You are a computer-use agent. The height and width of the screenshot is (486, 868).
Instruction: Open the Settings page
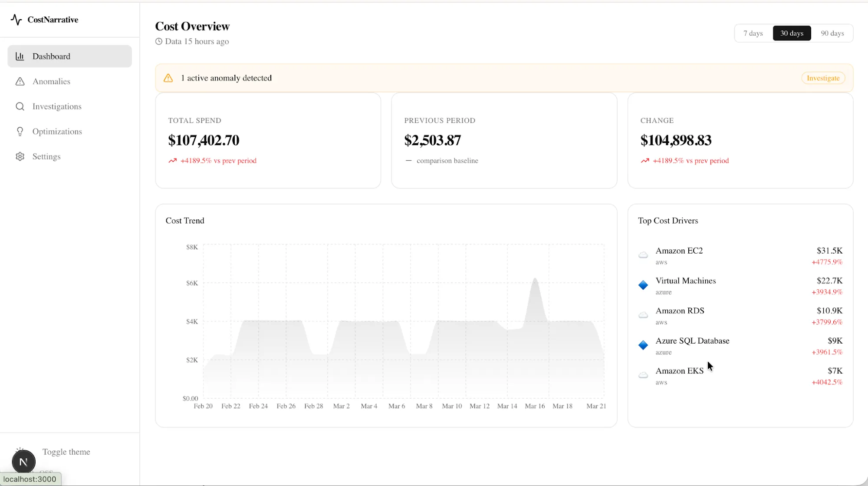(x=69, y=156)
